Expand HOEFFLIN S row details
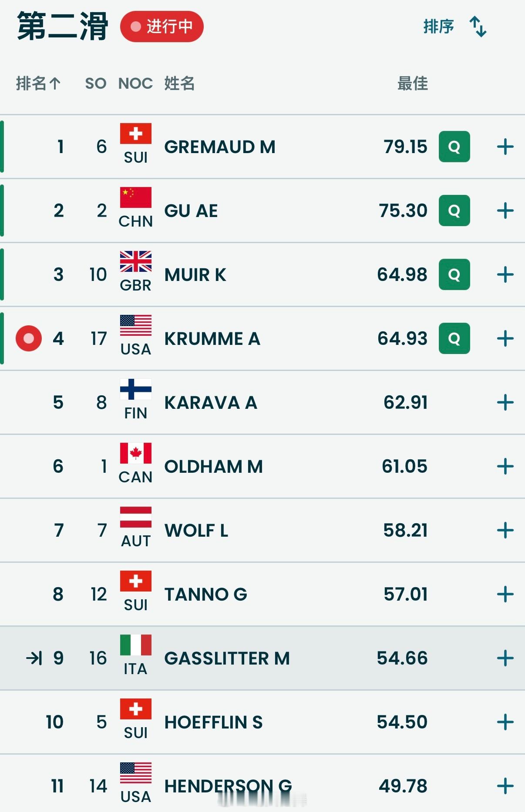 coord(505,722)
